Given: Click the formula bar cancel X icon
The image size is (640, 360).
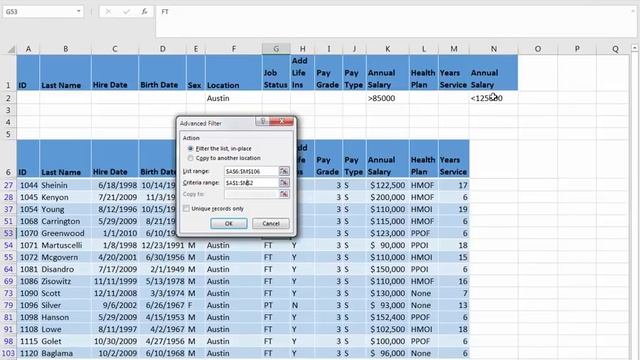Looking at the screenshot, I should pyautogui.click(x=108, y=12).
